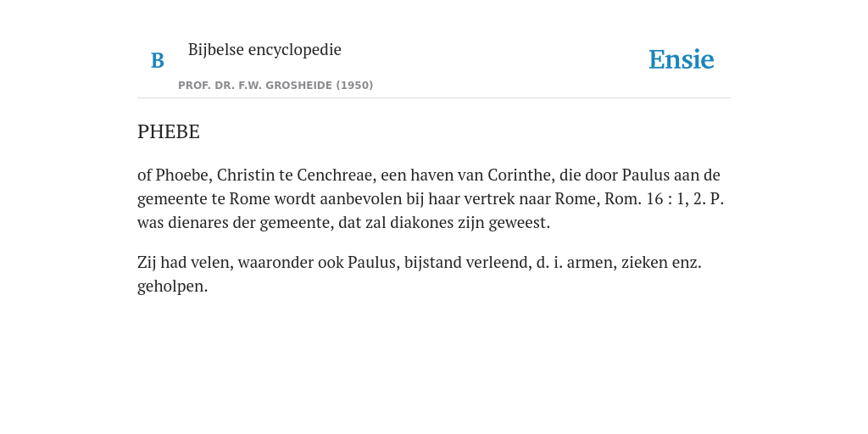Click the year (1950) in the byline
The image size is (868, 434).
[355, 86]
